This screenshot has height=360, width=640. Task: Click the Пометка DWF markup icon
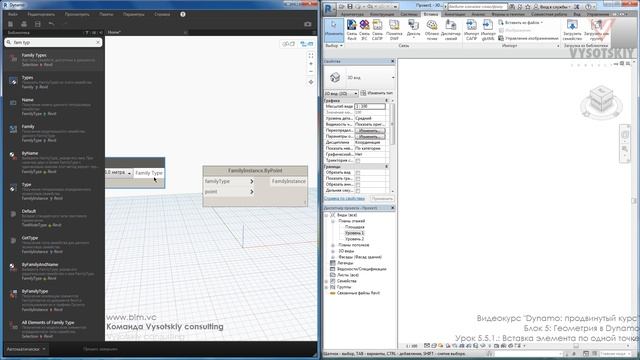pos(394,30)
